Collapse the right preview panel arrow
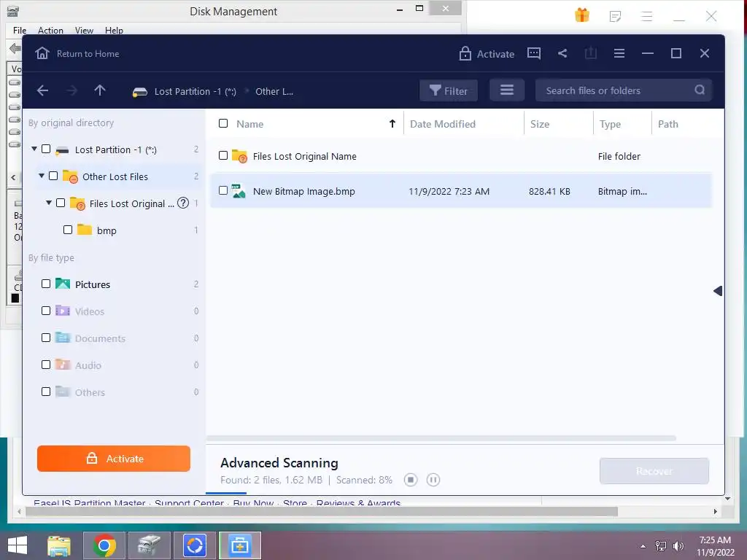This screenshot has width=747, height=560. click(718, 291)
